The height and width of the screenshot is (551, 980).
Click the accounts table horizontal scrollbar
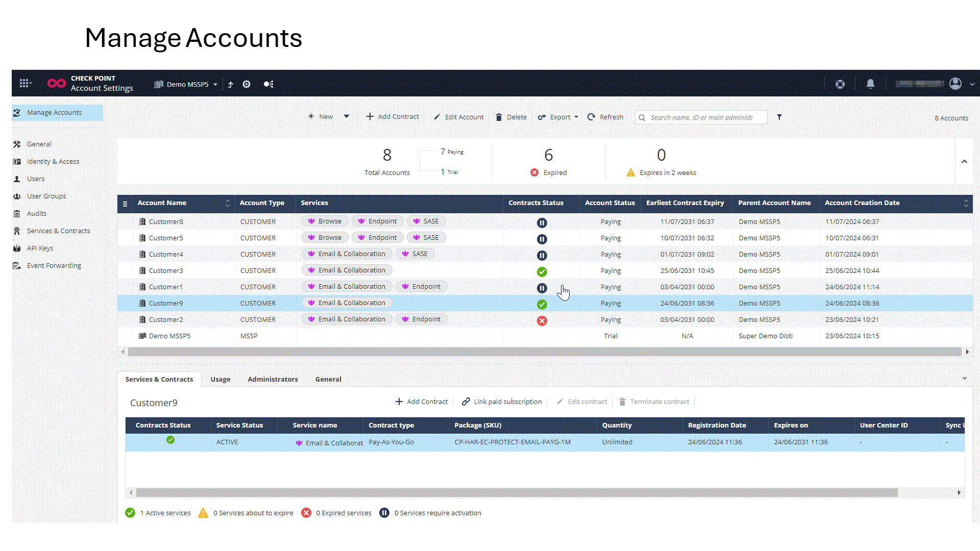[544, 352]
